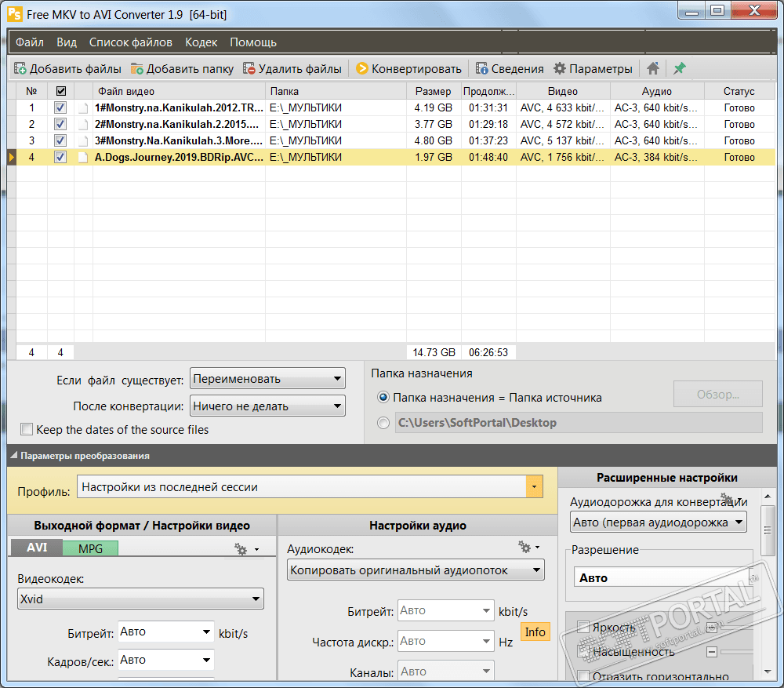
Task: Open the Список файлов menu
Action: point(130,42)
